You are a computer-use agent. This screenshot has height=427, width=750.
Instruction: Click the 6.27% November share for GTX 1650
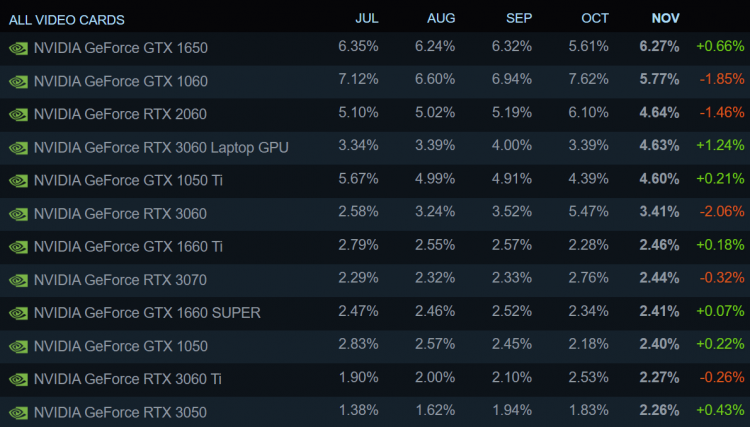pyautogui.click(x=659, y=46)
